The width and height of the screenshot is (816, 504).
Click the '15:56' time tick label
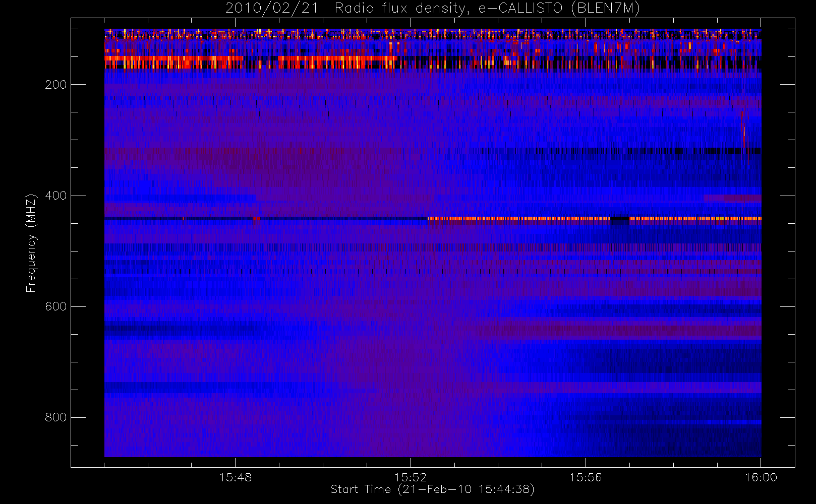click(x=586, y=477)
